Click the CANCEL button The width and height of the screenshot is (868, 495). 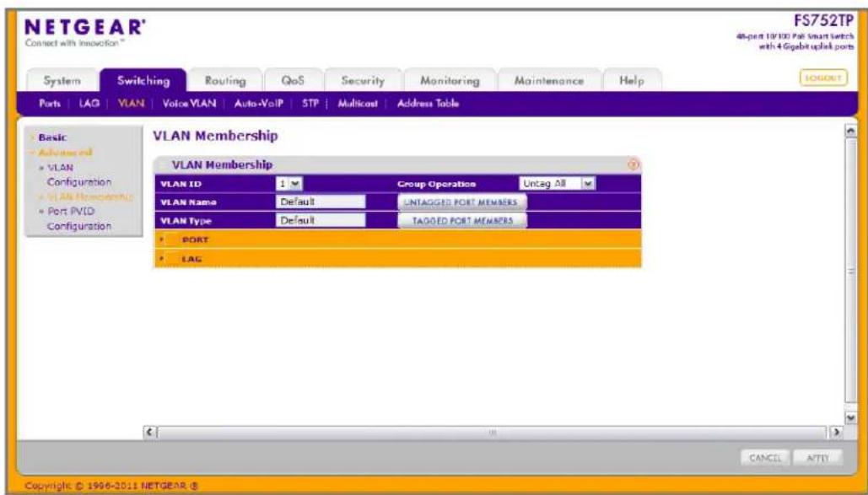click(764, 458)
